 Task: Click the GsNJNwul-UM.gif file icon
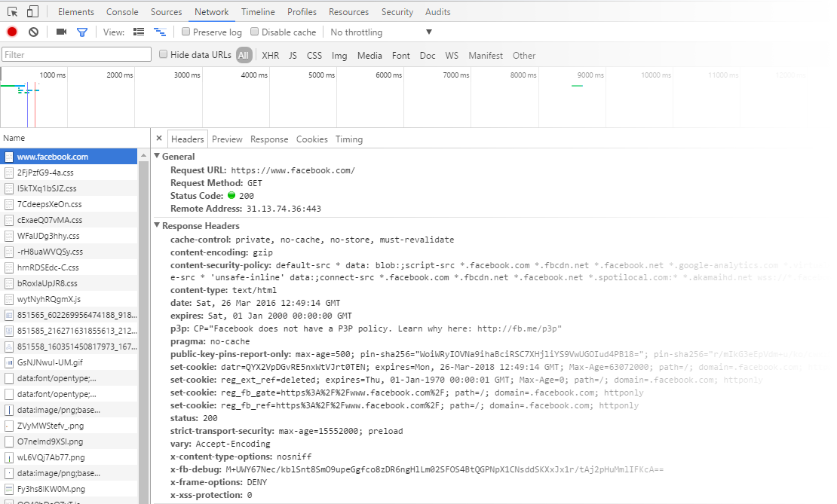8,362
